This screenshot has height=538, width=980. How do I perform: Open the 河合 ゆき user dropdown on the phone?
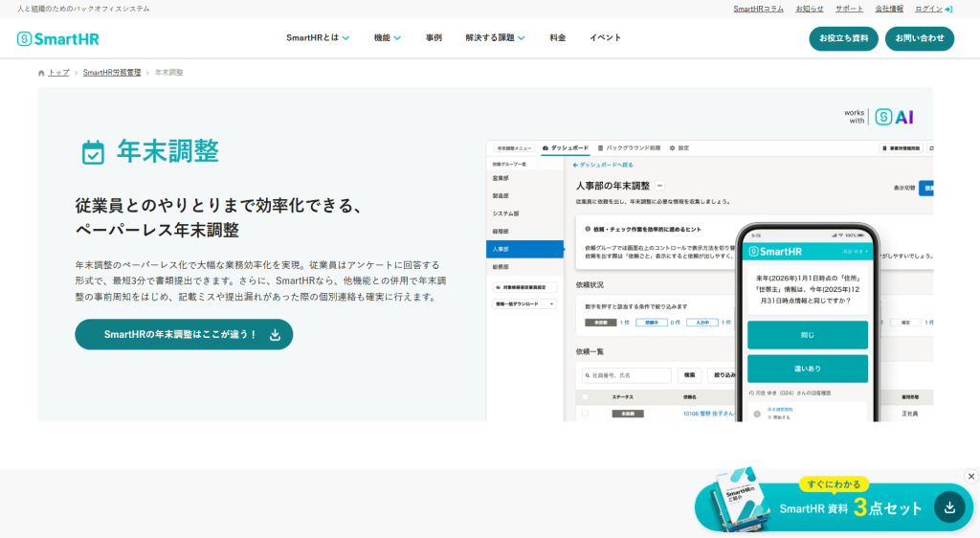855,252
